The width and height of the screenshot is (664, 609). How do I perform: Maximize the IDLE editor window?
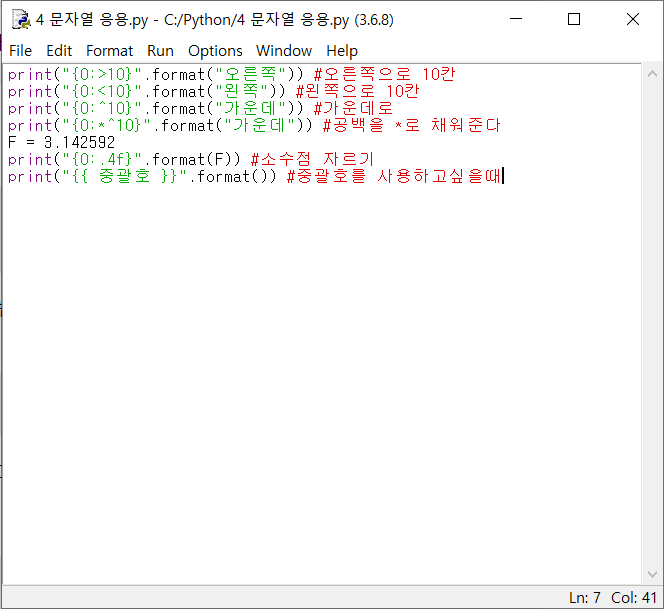pyautogui.click(x=574, y=19)
